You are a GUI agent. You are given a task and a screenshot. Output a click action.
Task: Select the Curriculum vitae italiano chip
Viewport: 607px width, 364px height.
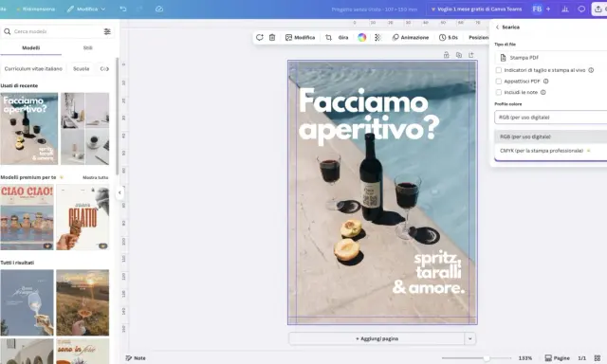[x=33, y=69]
